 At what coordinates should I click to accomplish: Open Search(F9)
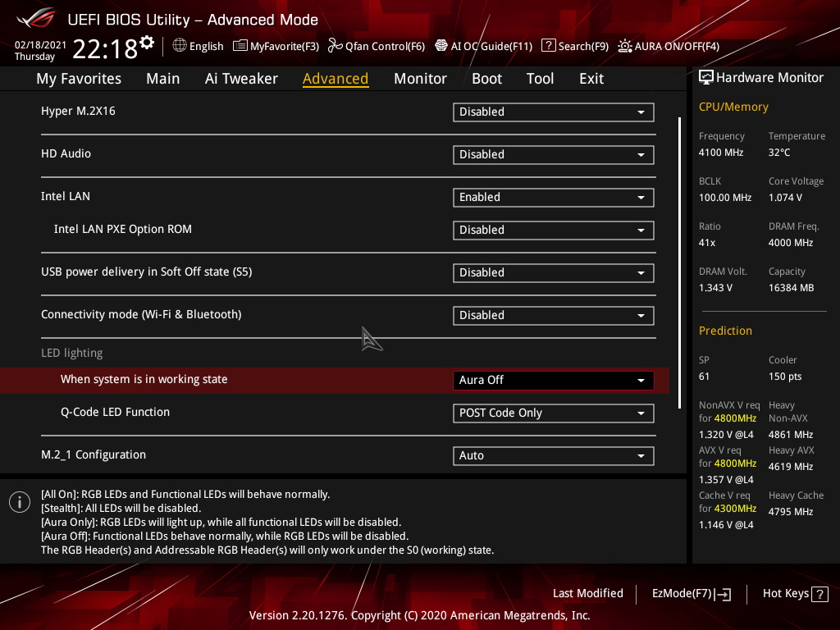tap(575, 46)
